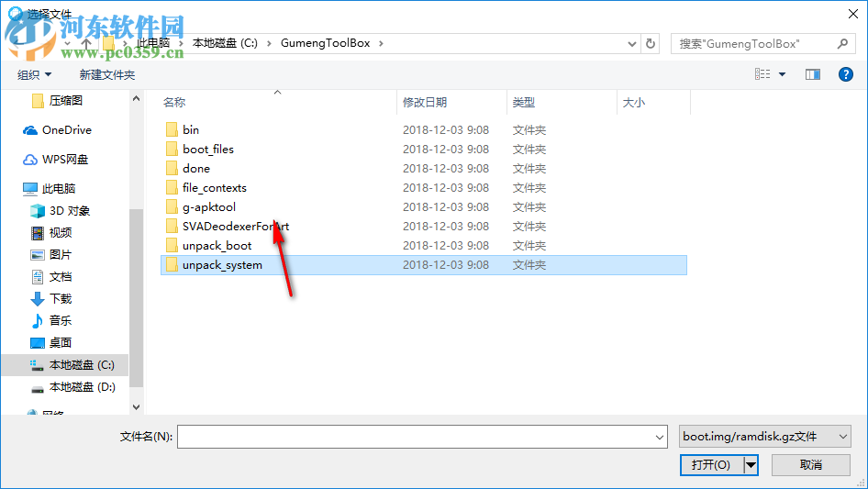This screenshot has height=489, width=868.
Task: Select 本地磁盘 (C:) in the sidebar
Action: tap(65, 365)
